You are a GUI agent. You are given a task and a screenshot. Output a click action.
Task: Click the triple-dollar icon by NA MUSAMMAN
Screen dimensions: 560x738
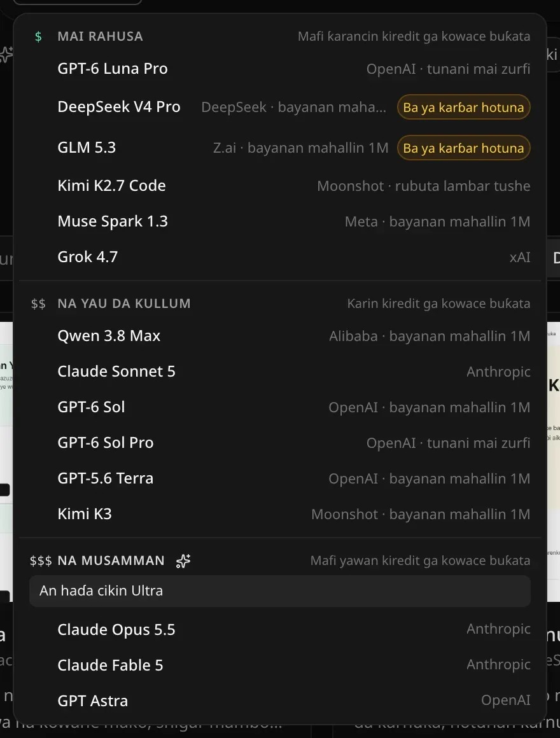tap(41, 560)
